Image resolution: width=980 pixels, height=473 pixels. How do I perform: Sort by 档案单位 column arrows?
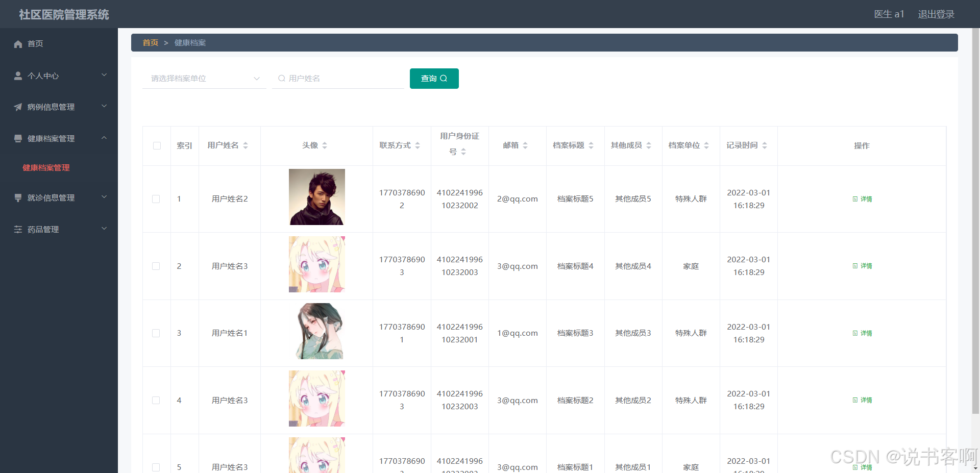point(706,145)
